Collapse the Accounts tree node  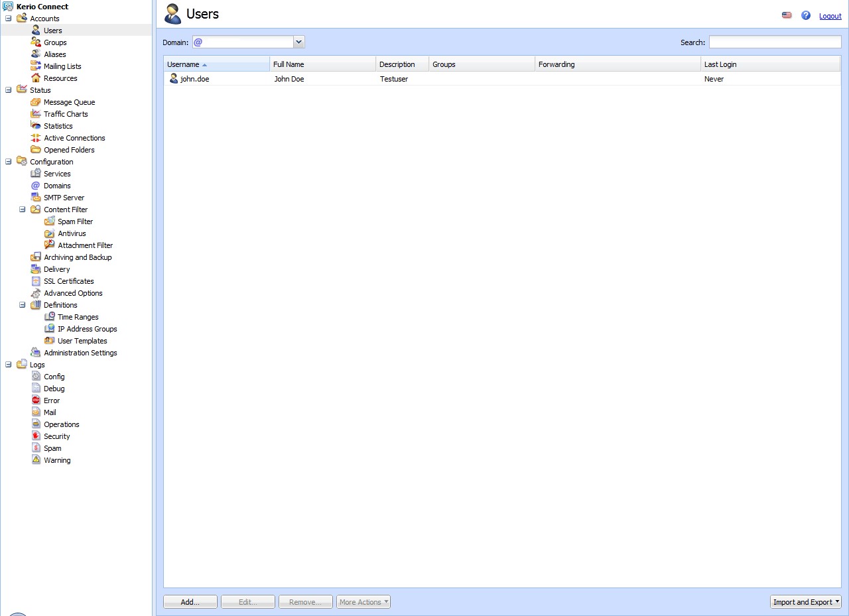[x=9, y=19]
